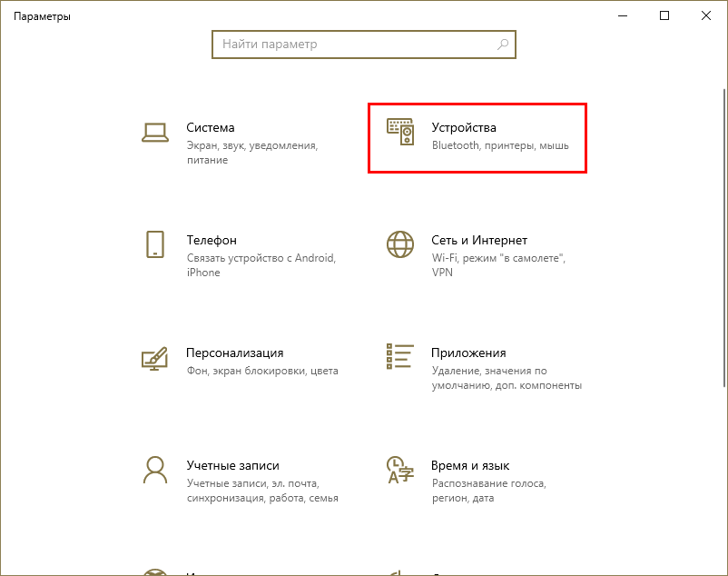Open the Система settings title
This screenshot has height=576, width=728.
click(x=211, y=128)
